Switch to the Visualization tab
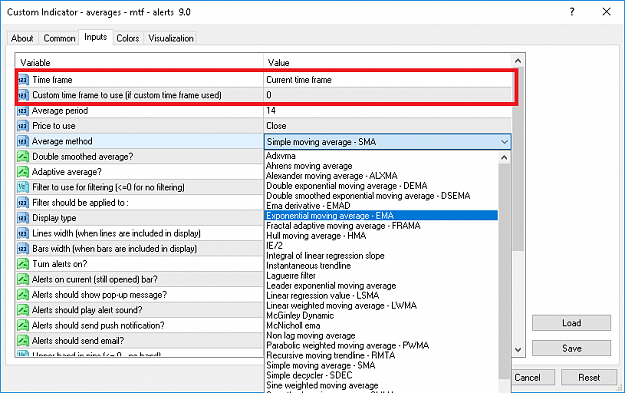The height and width of the screenshot is (393, 625). click(x=171, y=38)
